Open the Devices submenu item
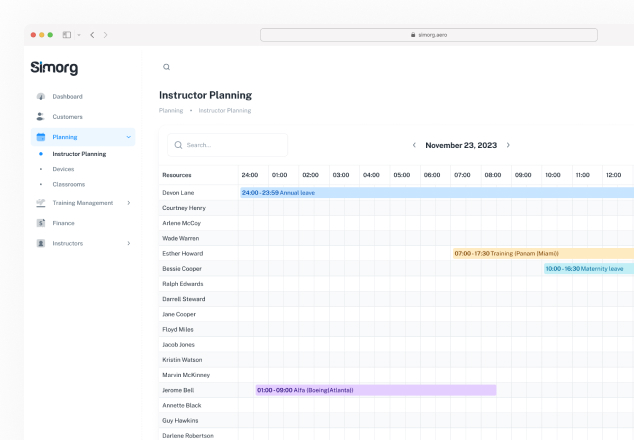 tap(63, 169)
